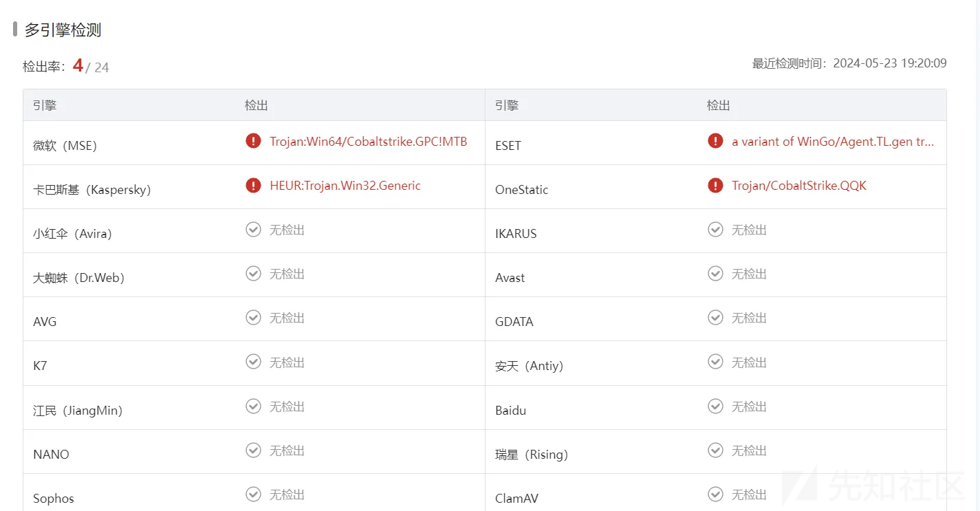Viewport: 980px width, 511px height.
Task: Click the detection count number 4
Action: point(78,65)
